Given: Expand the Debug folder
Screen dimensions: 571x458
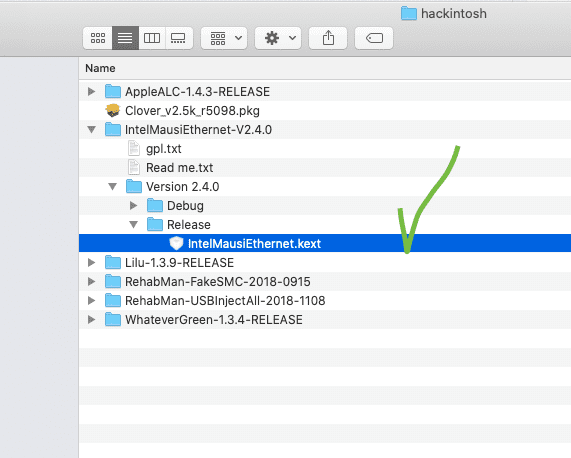Looking at the screenshot, I should pos(134,205).
